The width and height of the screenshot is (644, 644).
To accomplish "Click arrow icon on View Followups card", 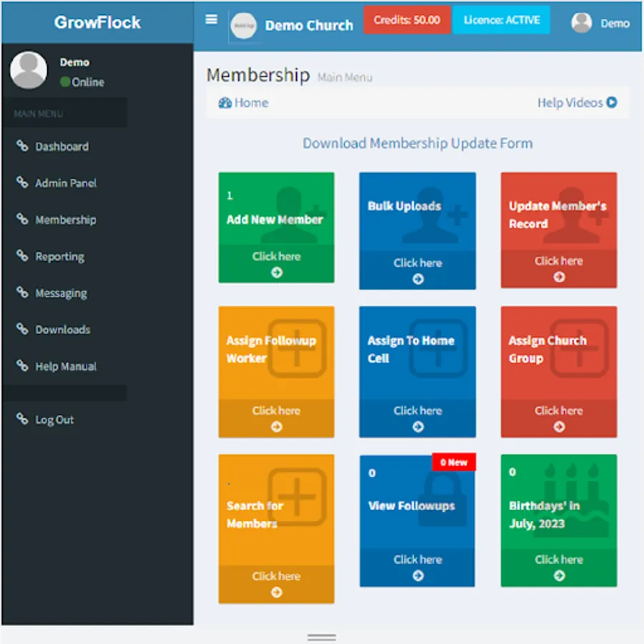I will (418, 576).
